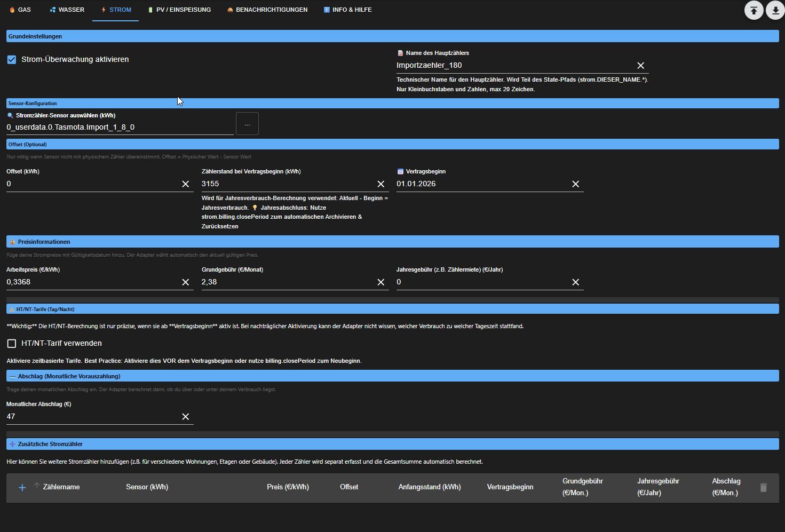The height and width of the screenshot is (532, 785).
Task: Go to the INFO & HILFE tab
Action: pyautogui.click(x=348, y=10)
